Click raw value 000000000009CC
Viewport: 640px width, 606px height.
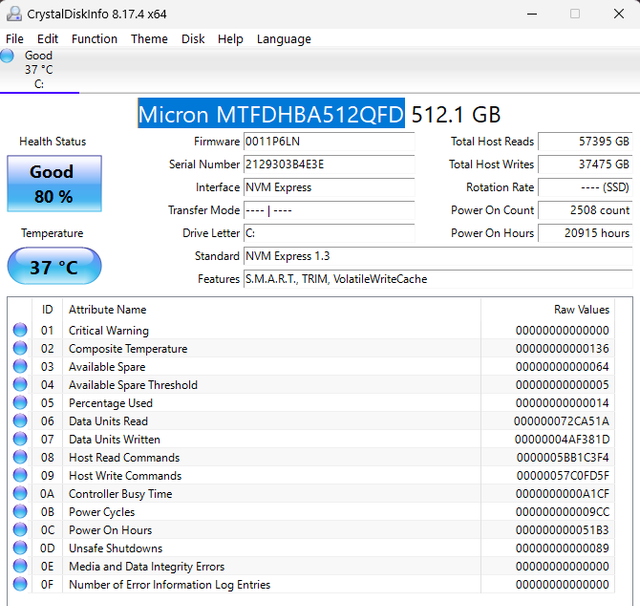[x=562, y=512]
